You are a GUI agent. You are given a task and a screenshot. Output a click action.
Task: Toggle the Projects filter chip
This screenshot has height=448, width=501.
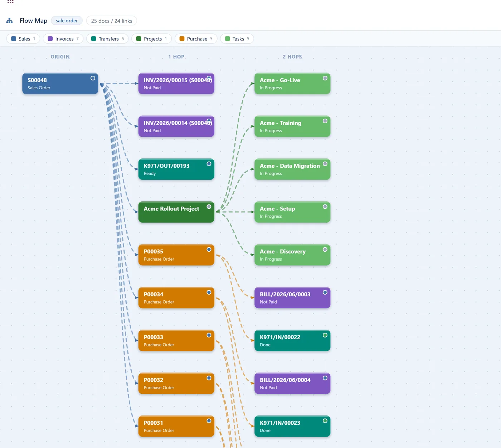point(151,39)
